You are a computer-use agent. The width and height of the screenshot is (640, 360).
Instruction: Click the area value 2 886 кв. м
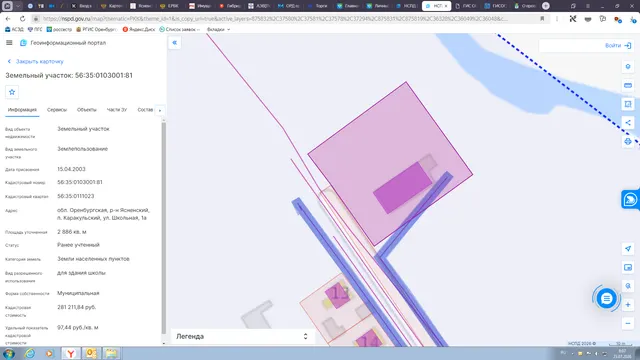[x=71, y=232]
